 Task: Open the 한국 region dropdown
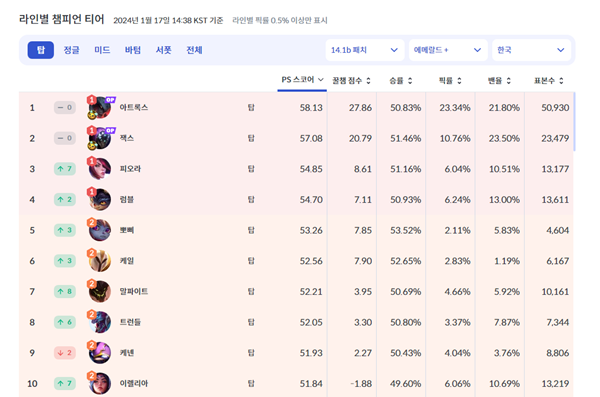[531, 50]
